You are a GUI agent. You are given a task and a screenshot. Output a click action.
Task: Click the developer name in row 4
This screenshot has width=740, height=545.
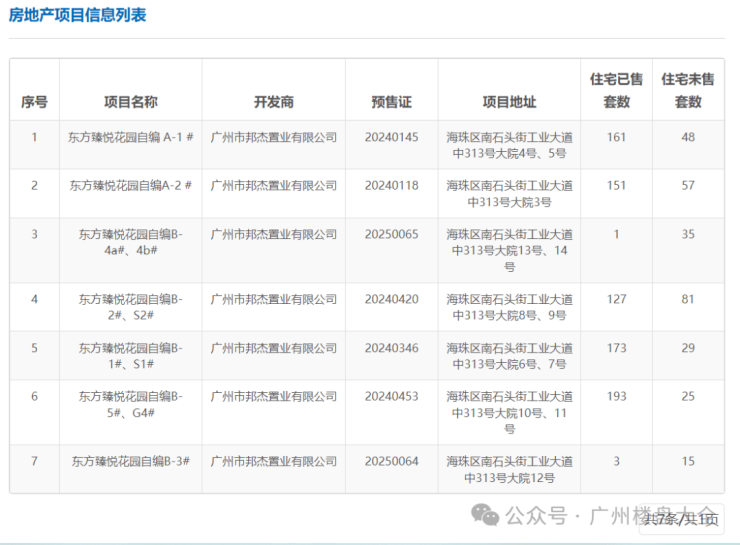273,300
